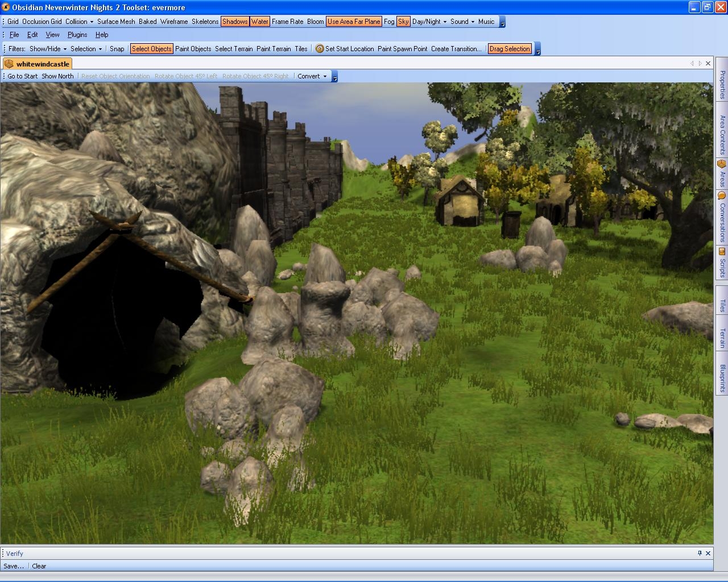Expand the Day/Night dropdown
The width and height of the screenshot is (728, 582).
pyautogui.click(x=429, y=22)
